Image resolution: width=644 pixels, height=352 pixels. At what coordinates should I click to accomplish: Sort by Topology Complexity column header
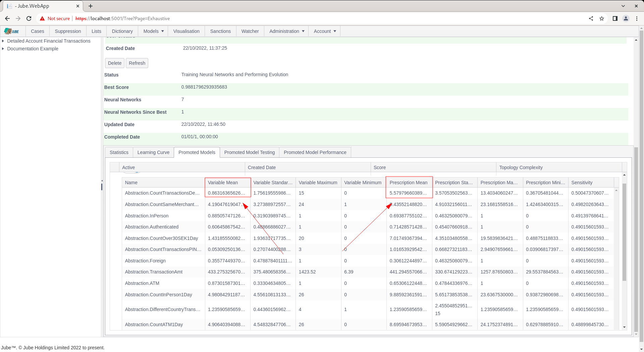559,167
